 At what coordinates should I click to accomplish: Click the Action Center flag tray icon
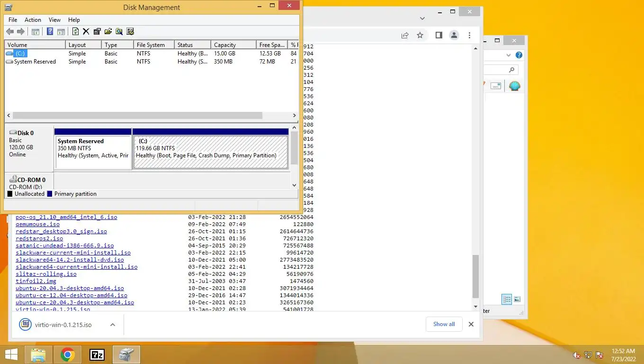[x=599, y=355]
